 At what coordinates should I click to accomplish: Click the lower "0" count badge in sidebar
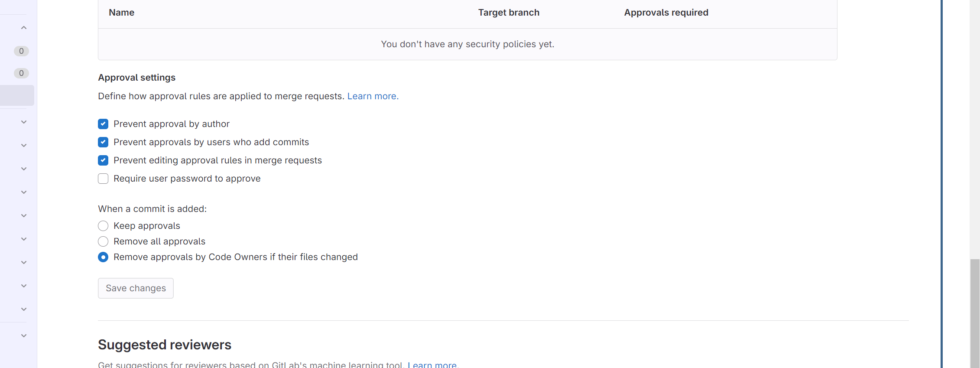pos(21,73)
